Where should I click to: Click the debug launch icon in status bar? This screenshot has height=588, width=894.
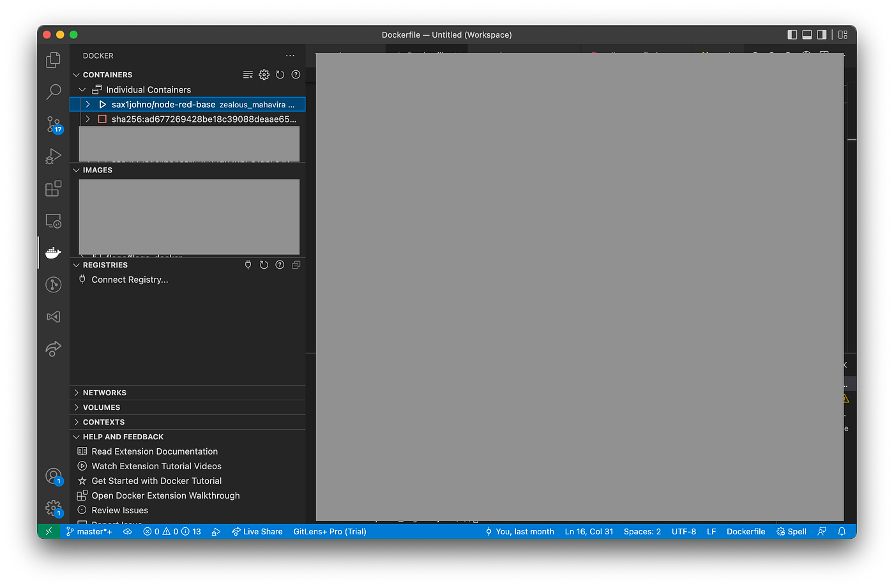216,531
